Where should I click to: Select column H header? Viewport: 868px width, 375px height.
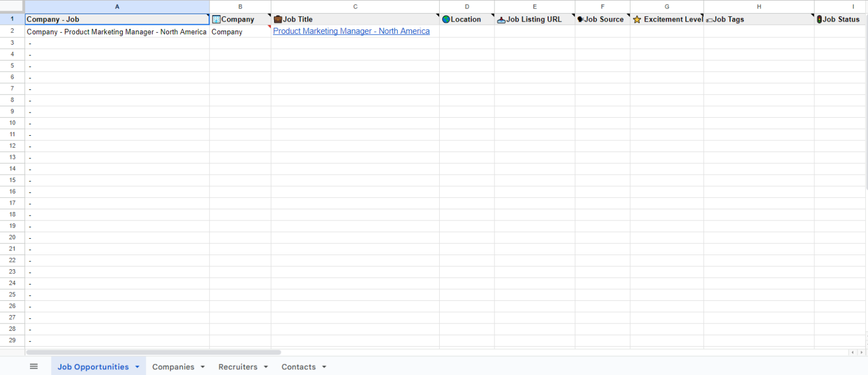click(759, 7)
